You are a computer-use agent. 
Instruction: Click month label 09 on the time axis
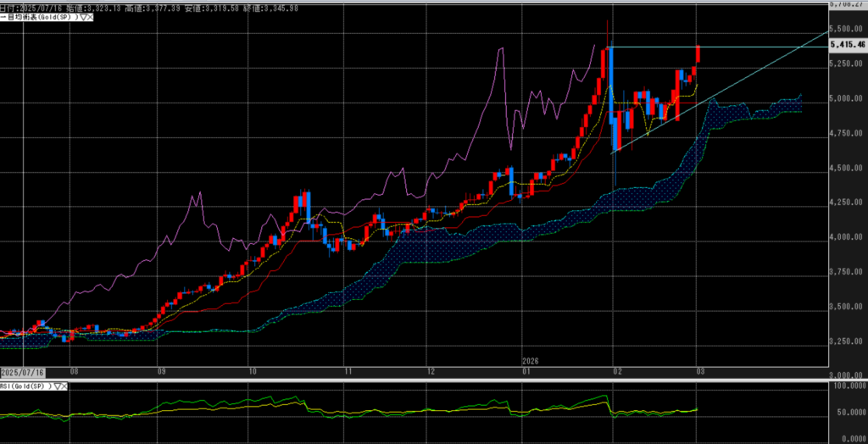161,372
